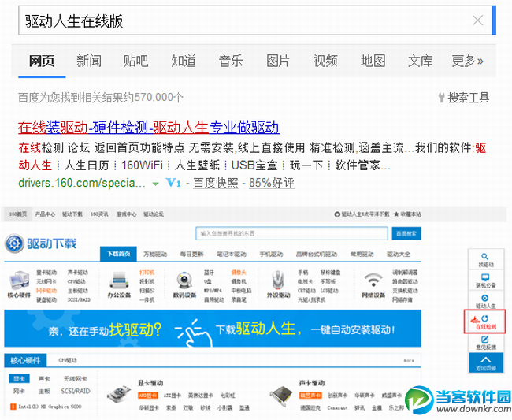Click the star 收藏本站 bookmark link
The image size is (512, 420).
[407, 214]
